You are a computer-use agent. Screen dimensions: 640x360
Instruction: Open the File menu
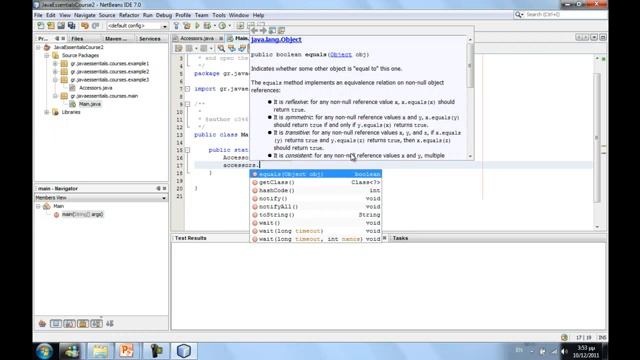38,15
